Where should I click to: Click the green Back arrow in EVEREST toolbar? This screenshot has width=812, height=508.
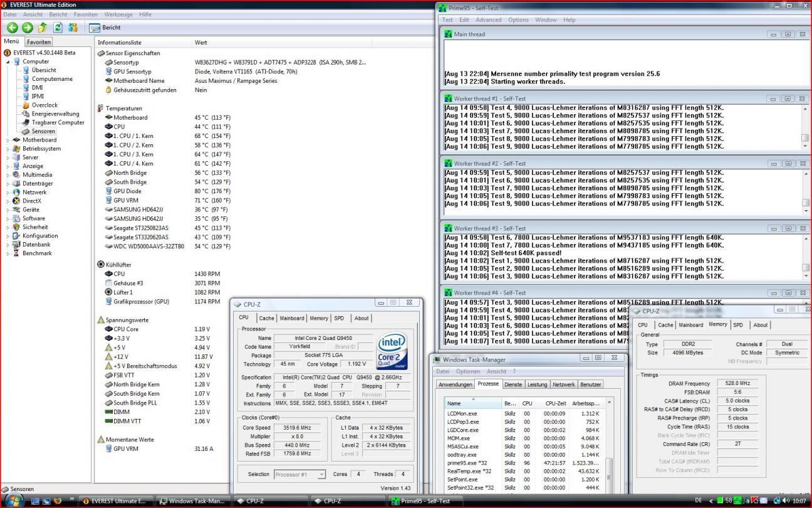(x=12, y=28)
